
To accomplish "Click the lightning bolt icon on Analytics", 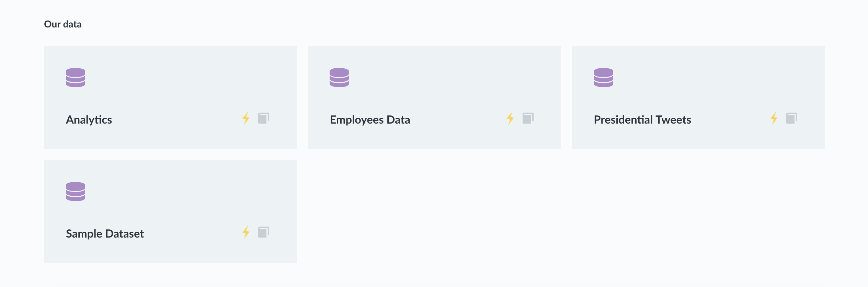I will coord(246,118).
